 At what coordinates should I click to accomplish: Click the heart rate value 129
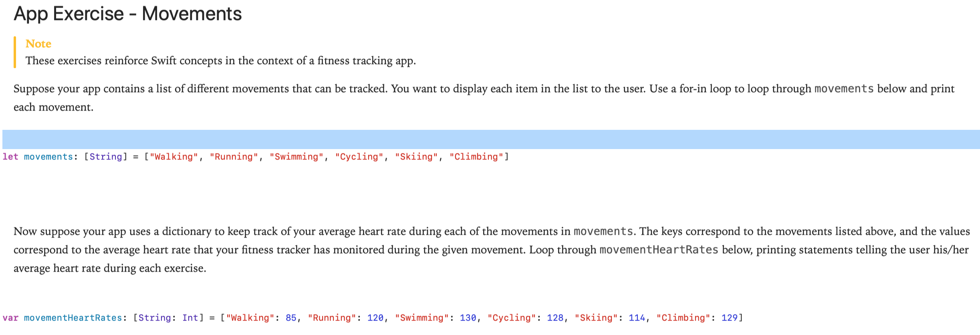pyautogui.click(x=730, y=318)
